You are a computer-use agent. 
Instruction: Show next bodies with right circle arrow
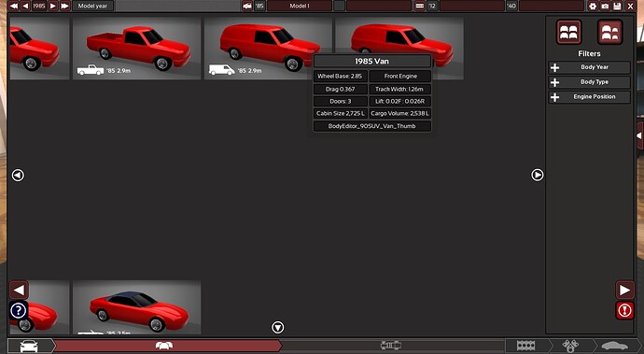point(538,176)
